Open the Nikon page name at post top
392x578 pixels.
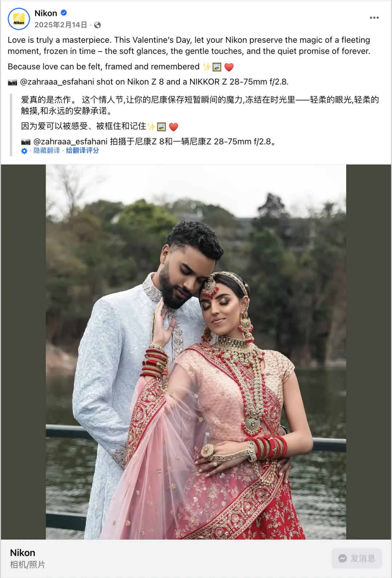46,13
